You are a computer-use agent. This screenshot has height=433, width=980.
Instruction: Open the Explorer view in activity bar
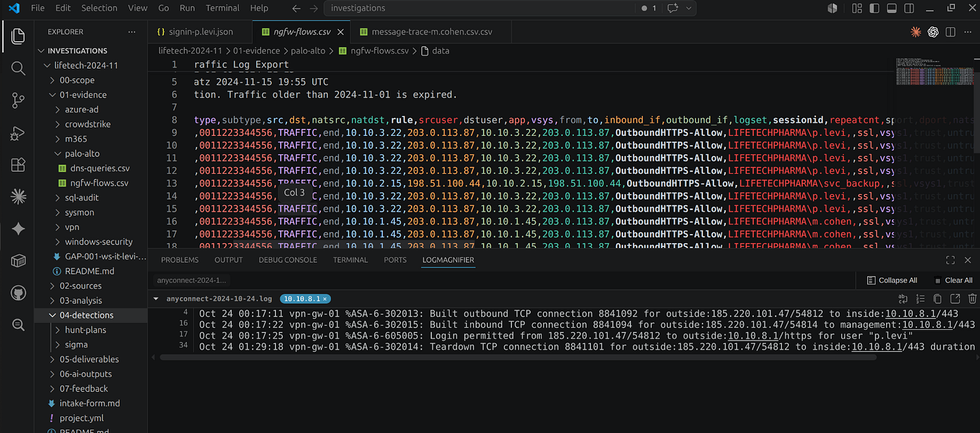point(18,36)
